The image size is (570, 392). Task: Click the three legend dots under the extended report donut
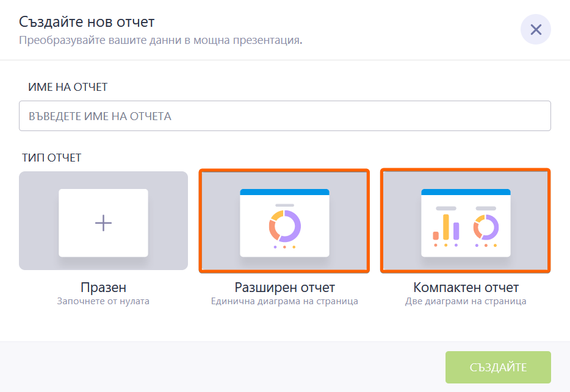284,247
